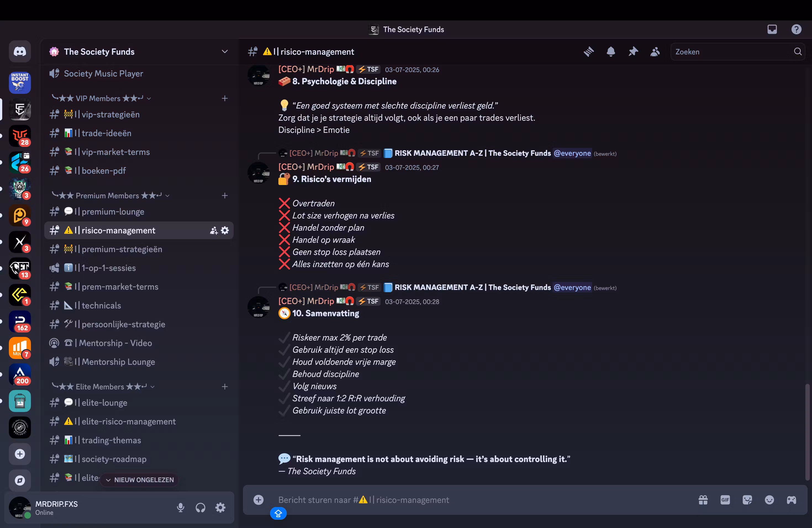Viewport: 812px width, 528px height.
Task: Create channel in Elite Members category
Action: pyautogui.click(x=225, y=386)
